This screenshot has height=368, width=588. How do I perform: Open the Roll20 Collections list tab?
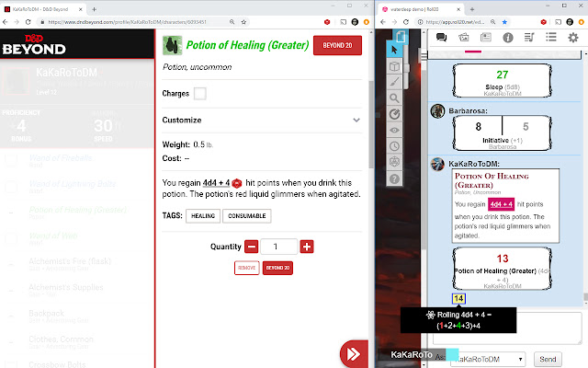(x=551, y=37)
